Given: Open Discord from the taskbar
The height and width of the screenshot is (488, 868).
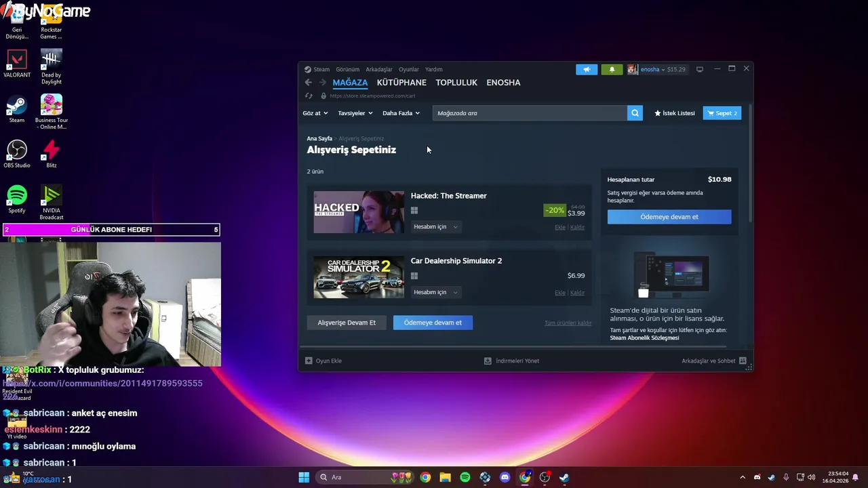Looking at the screenshot, I should [x=505, y=477].
